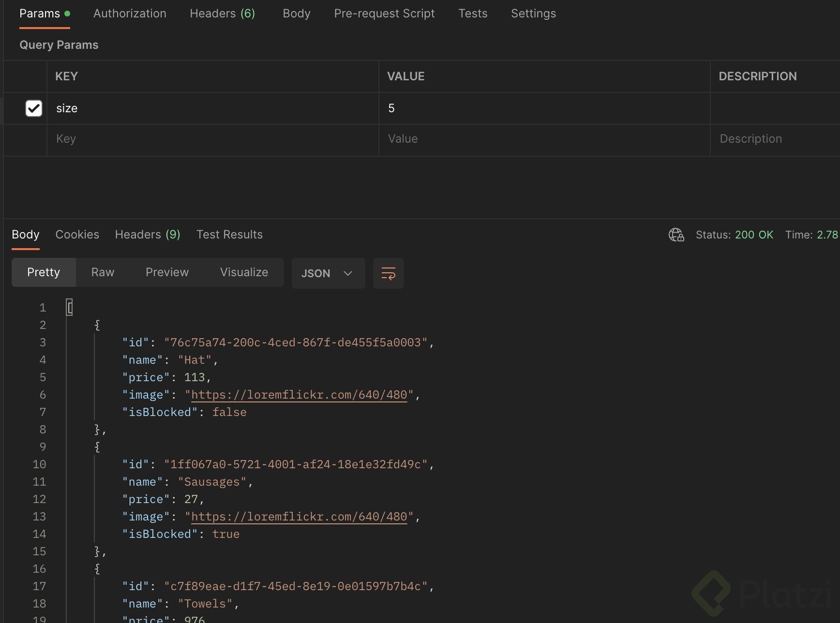Click the network globe lock icon
840x623 pixels.
pos(676,235)
